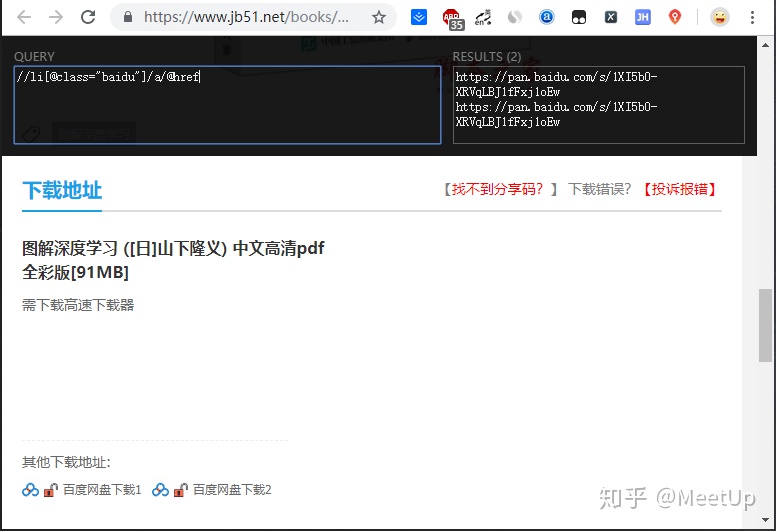Open the blue download-arrow extension
This screenshot has width=776, height=531.
[419, 17]
